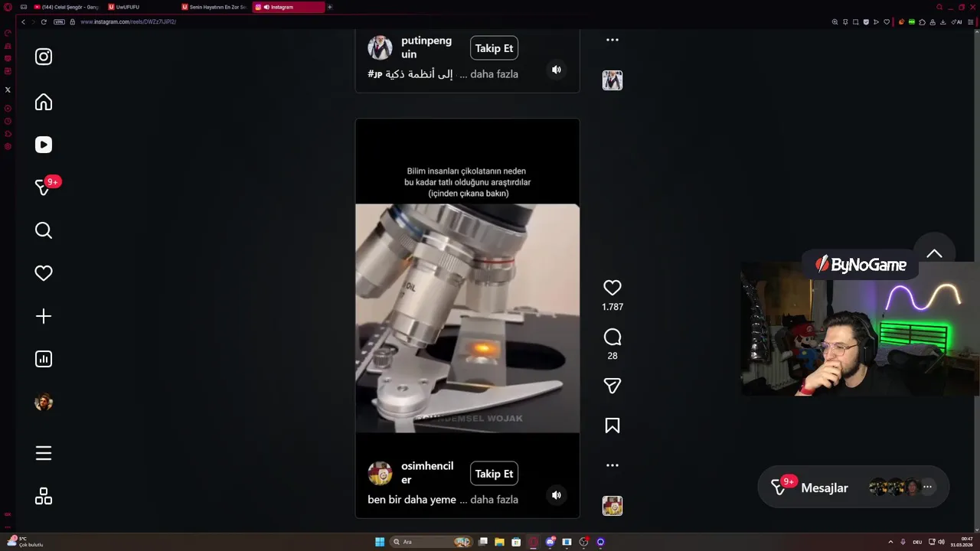Share the osimhenciler reel via paper plane
The height and width of the screenshot is (551, 980).
point(612,386)
